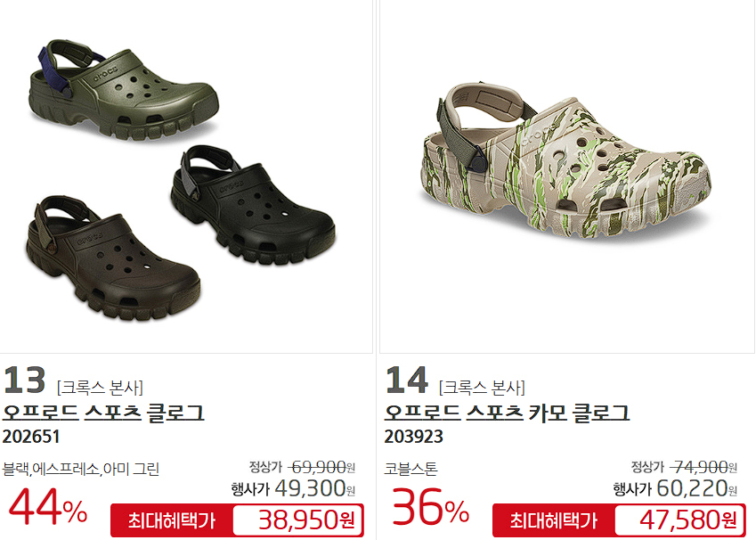
Task: Click the black Offroad Sport clog image
Action: (x=253, y=205)
